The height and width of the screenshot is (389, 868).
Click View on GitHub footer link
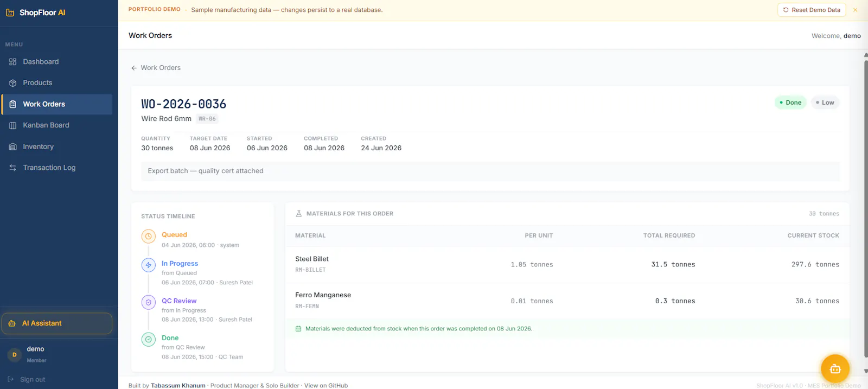pos(326,386)
